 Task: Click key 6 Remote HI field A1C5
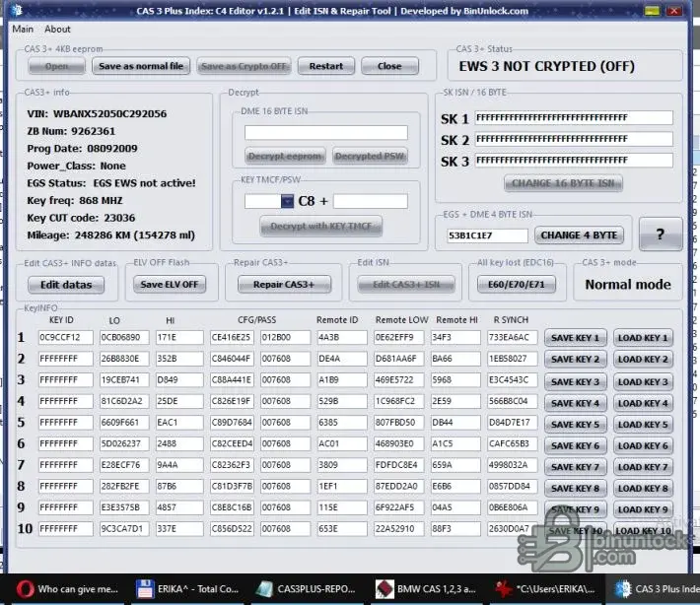pyautogui.click(x=455, y=443)
